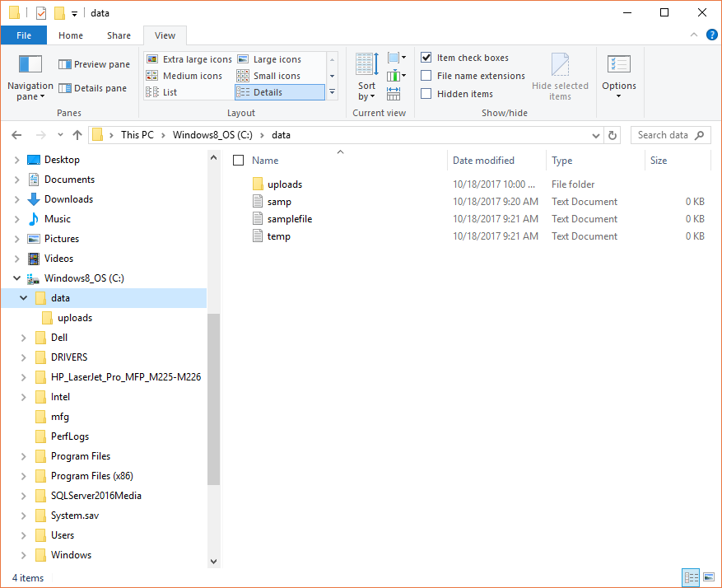
Task: Collapse Windows8_OS (C:) in tree
Action: [x=17, y=278]
